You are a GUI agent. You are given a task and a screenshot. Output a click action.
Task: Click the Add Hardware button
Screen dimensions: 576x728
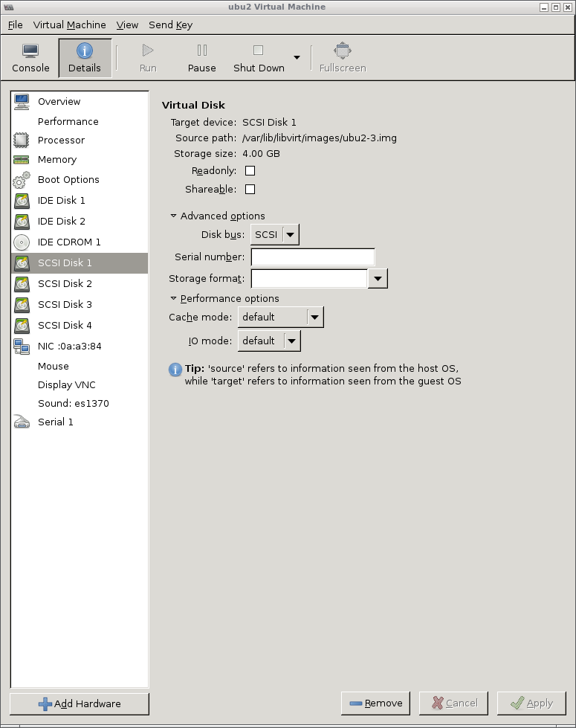80,703
